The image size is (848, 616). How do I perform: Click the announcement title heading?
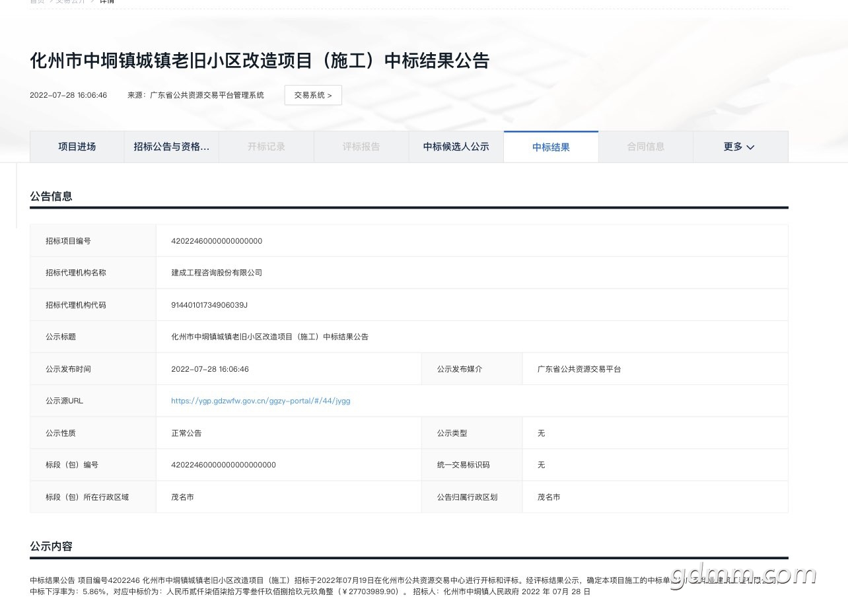pyautogui.click(x=259, y=61)
